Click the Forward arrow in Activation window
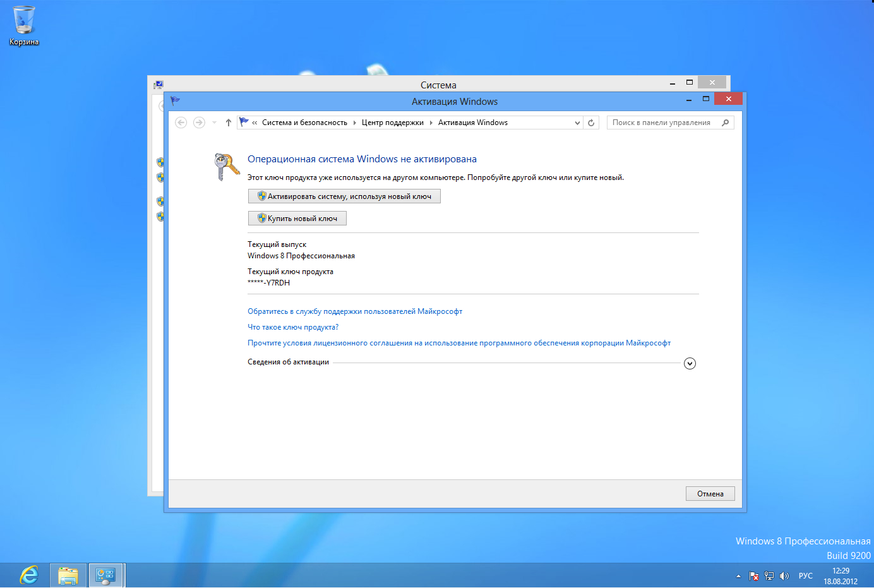The height and width of the screenshot is (588, 874). [x=199, y=123]
